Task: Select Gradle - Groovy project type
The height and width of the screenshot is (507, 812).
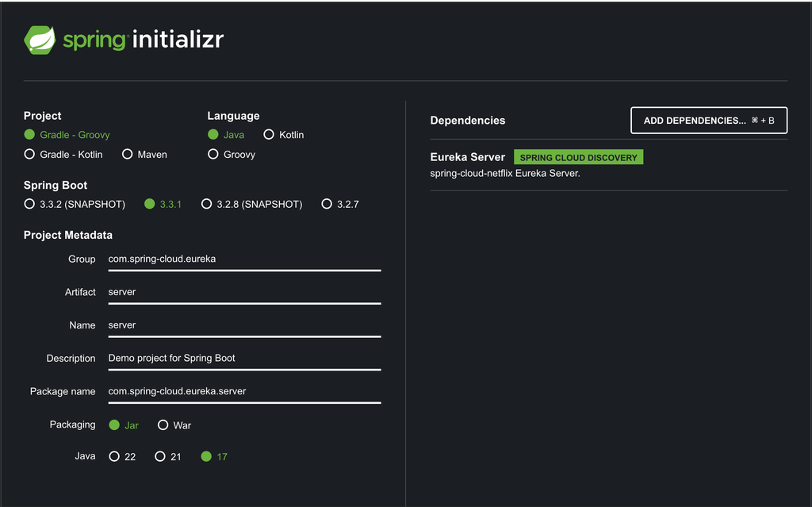Action: point(67,135)
